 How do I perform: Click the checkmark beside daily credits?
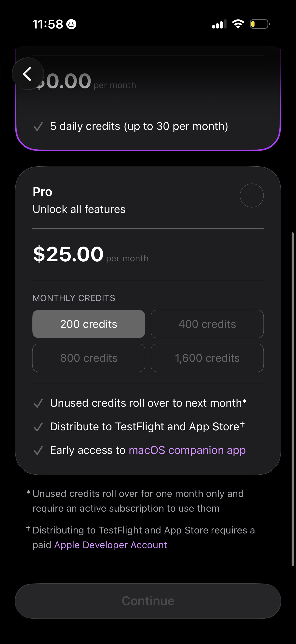point(38,126)
